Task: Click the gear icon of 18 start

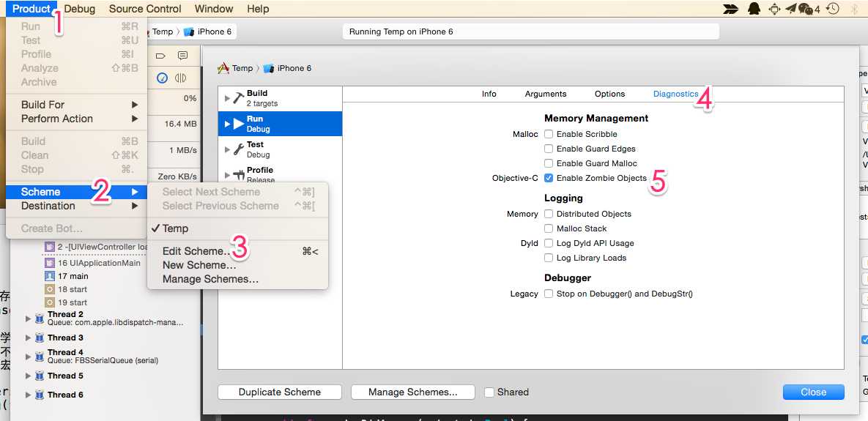Action: pos(49,289)
